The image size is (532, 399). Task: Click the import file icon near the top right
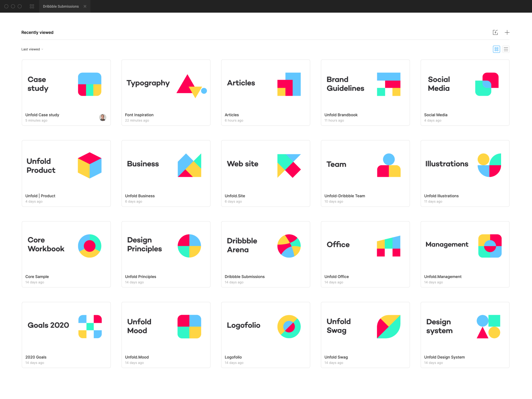(495, 32)
